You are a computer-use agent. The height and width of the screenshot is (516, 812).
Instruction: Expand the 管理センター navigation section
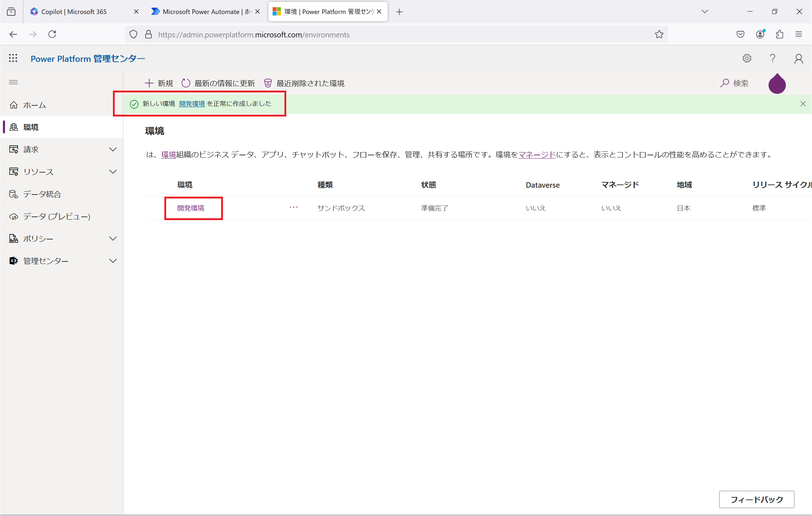coord(113,261)
